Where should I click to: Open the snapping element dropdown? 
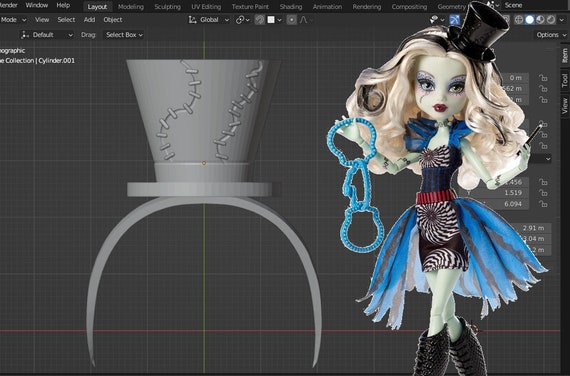click(x=274, y=20)
